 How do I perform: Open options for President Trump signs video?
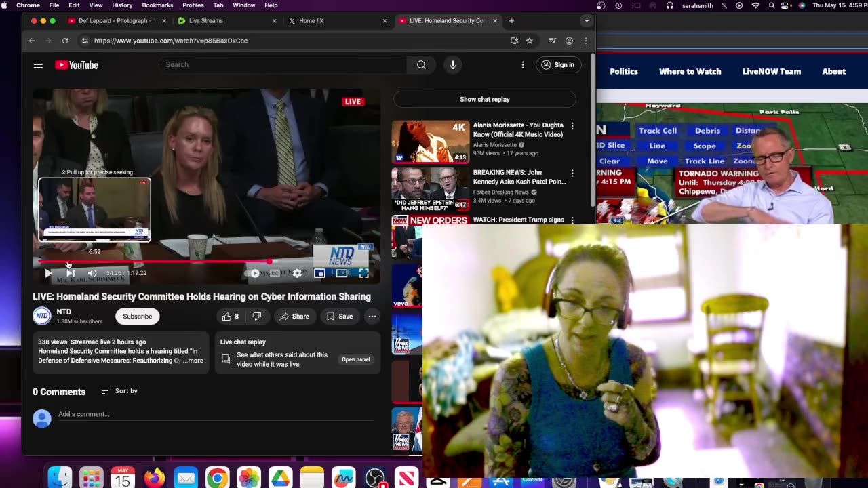(572, 220)
